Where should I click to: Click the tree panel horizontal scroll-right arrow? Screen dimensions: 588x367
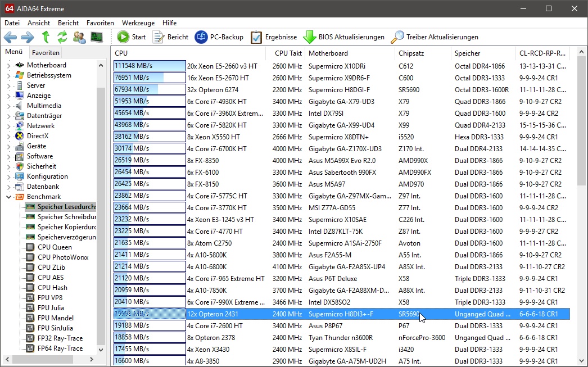coord(91,360)
